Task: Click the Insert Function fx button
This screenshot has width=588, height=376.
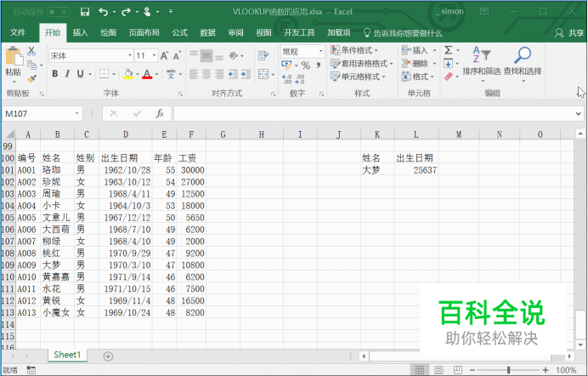Action: coord(160,113)
